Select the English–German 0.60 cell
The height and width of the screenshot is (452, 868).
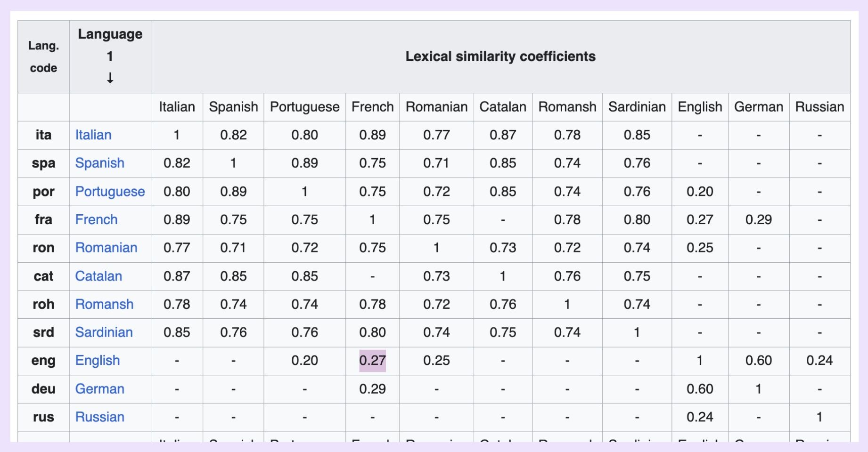click(758, 361)
